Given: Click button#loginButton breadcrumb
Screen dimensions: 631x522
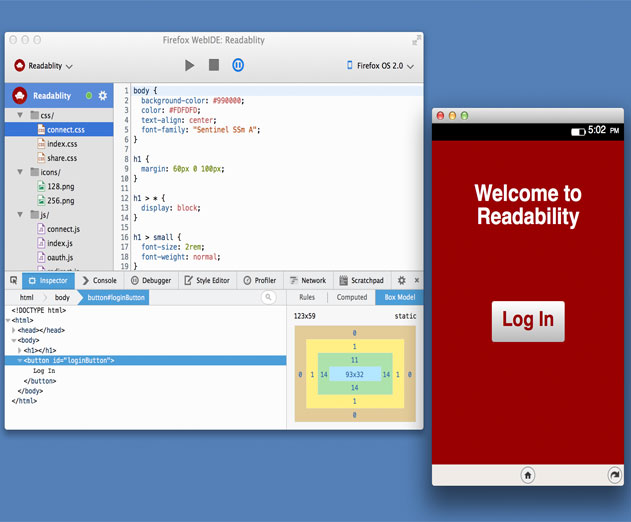Looking at the screenshot, I should pyautogui.click(x=116, y=297).
